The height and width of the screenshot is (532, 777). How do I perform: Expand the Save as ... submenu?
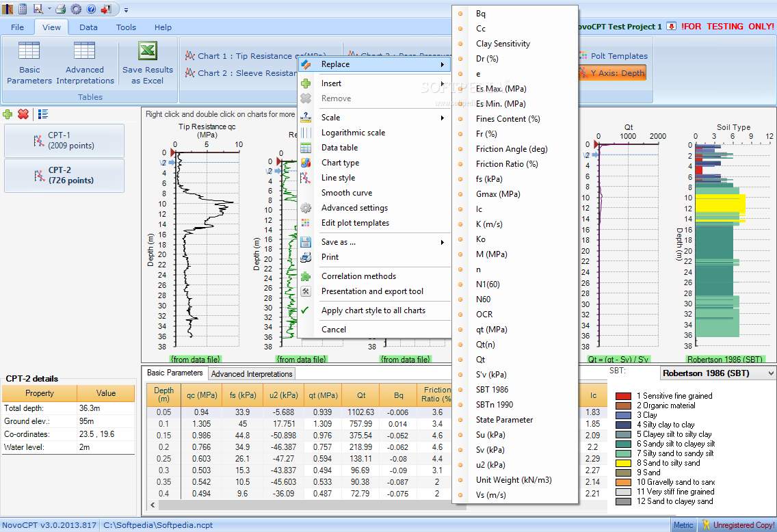click(374, 242)
